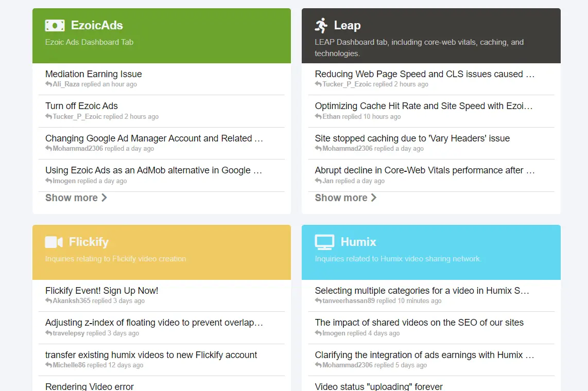Click 'LEAP Dashboard tab, including core-web vitals' description
The height and width of the screenshot is (391, 588).
click(x=419, y=48)
